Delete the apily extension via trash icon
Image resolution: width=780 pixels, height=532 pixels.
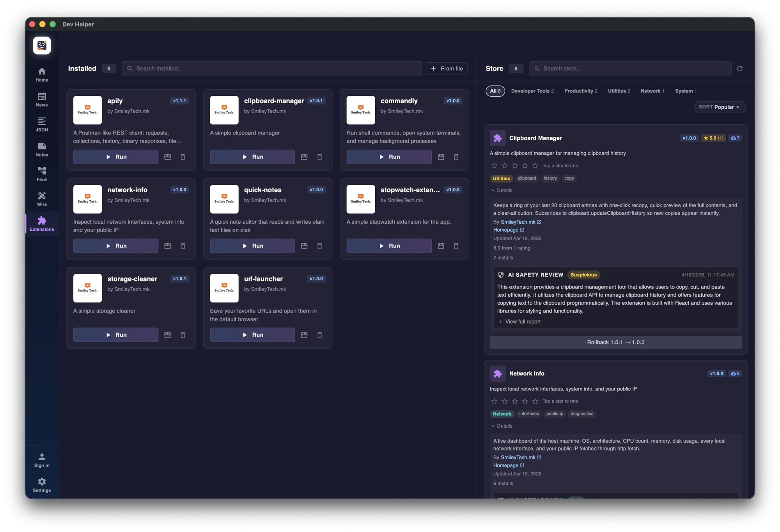coord(183,157)
